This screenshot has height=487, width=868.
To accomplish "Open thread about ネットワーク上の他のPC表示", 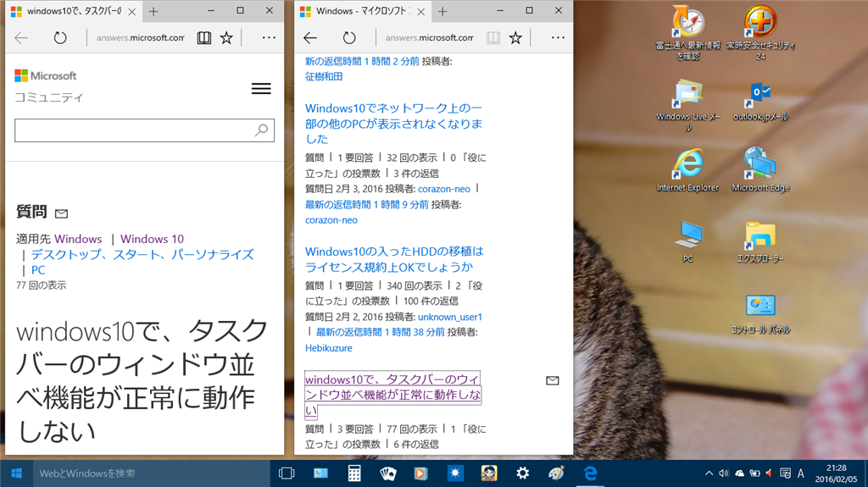I will pyautogui.click(x=393, y=124).
